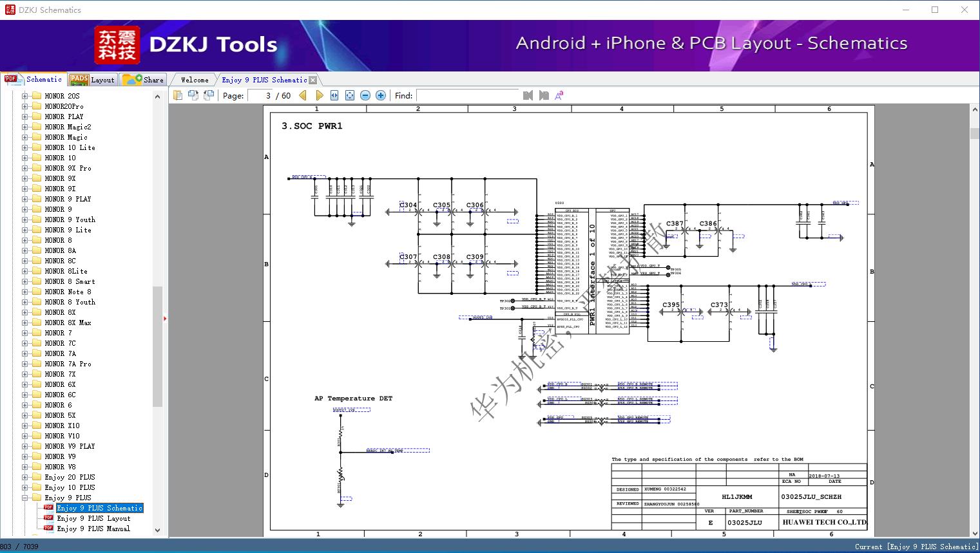Screen dimensions: 980x553
Task: Toggle match case search option
Action: pos(559,95)
